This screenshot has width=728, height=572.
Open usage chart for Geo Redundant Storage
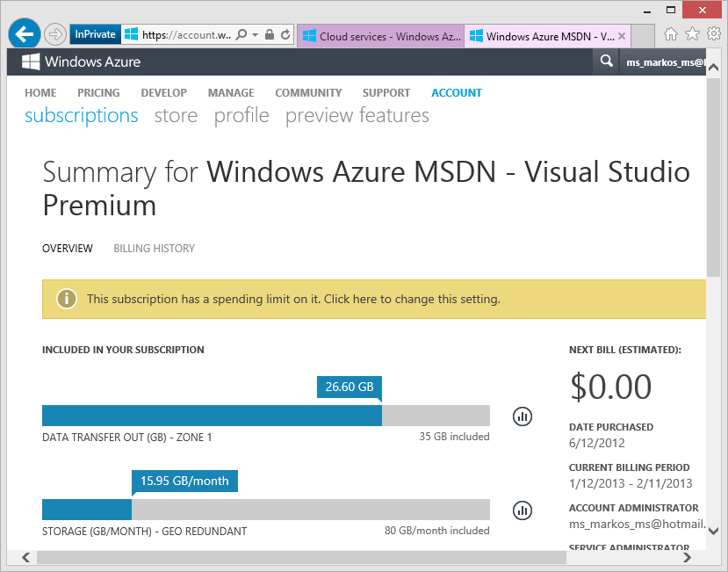click(x=523, y=510)
